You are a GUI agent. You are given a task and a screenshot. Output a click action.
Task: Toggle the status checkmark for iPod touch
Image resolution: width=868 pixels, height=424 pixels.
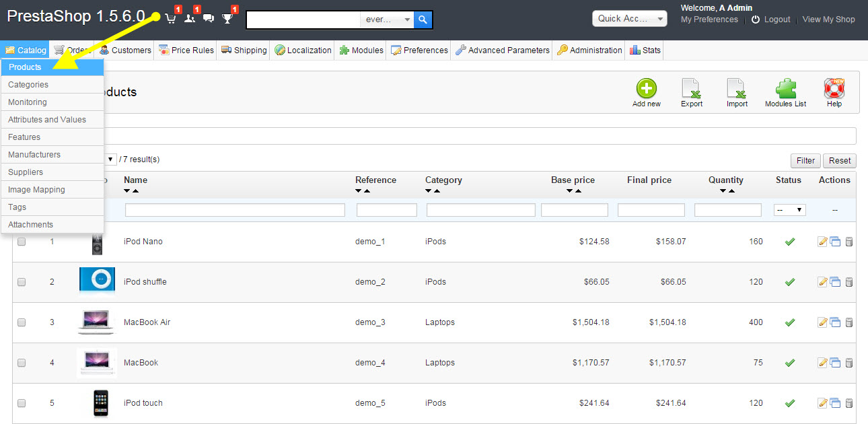click(x=790, y=403)
